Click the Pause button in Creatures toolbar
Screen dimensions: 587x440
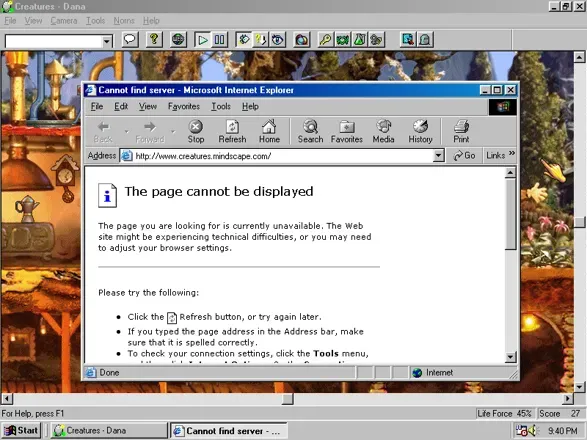click(219, 40)
